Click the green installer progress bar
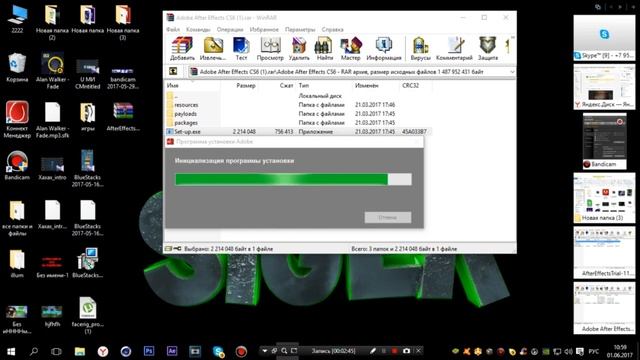The height and width of the screenshot is (360, 640). point(293,179)
